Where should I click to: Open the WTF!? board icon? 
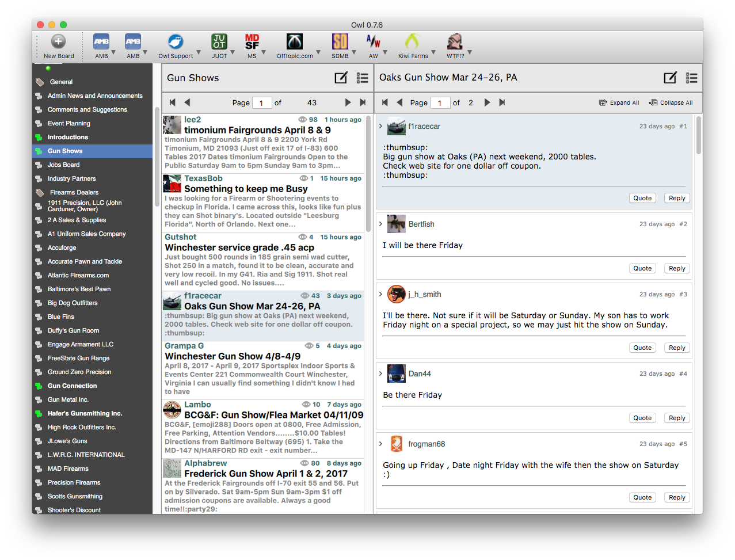[455, 41]
